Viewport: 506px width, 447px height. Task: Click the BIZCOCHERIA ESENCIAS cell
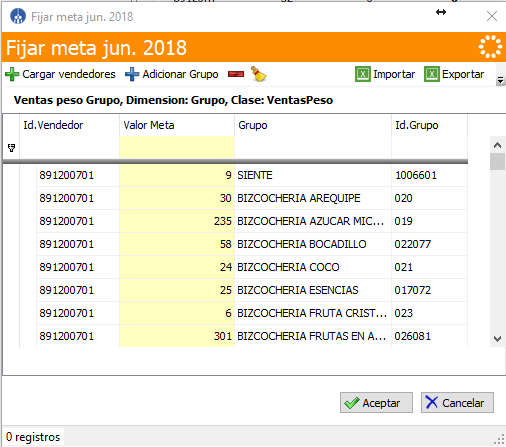(313, 290)
